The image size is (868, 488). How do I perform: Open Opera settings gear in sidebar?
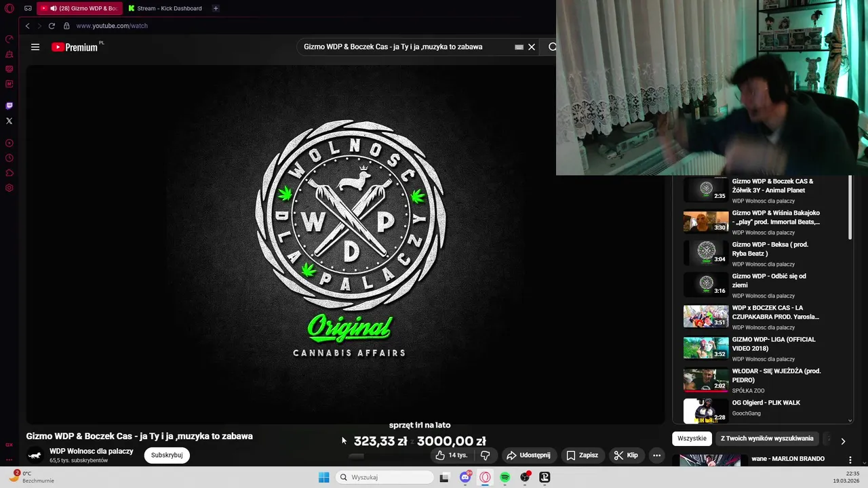tap(9, 188)
